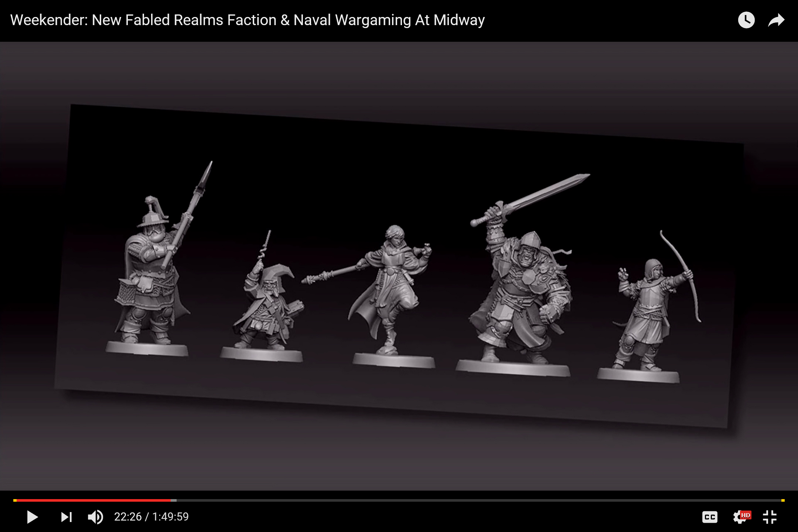Toggle closed captions

click(710, 517)
